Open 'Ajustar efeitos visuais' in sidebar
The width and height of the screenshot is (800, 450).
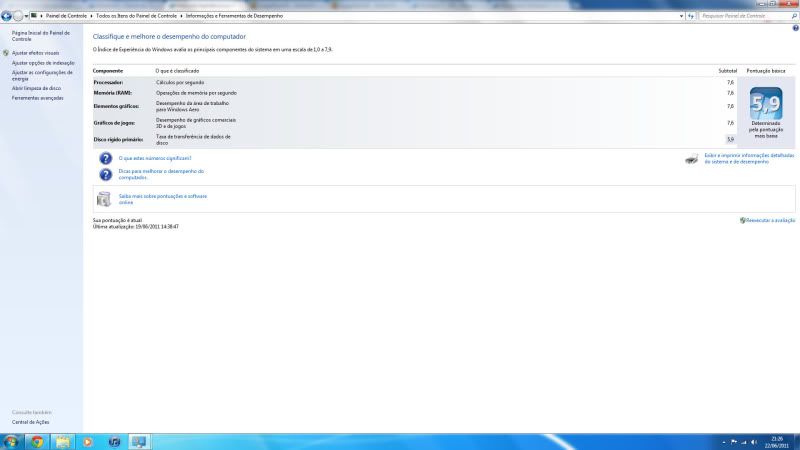point(35,52)
